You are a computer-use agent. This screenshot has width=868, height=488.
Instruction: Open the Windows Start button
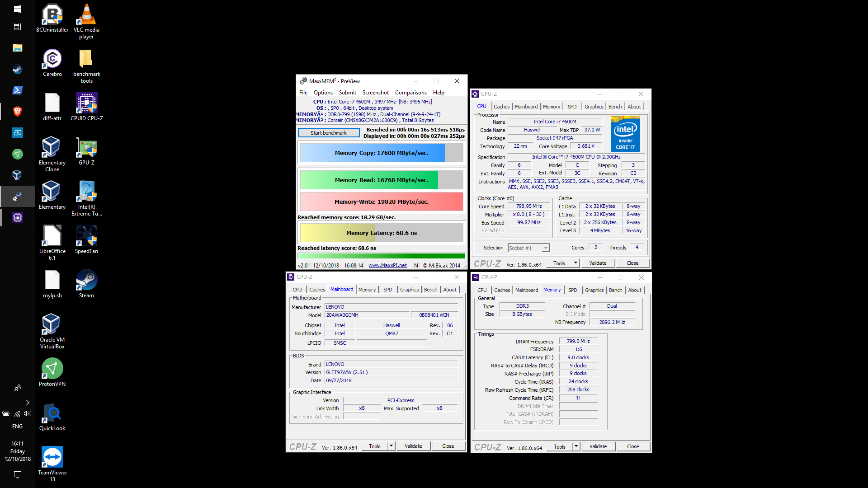tap(17, 9)
